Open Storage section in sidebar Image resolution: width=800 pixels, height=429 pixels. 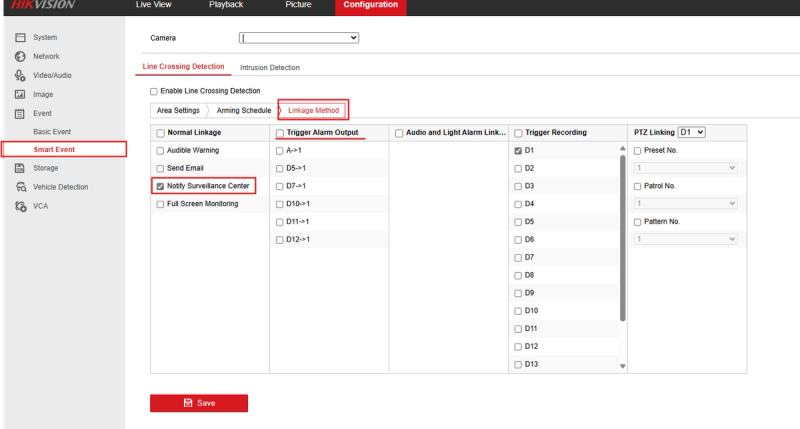pos(45,168)
